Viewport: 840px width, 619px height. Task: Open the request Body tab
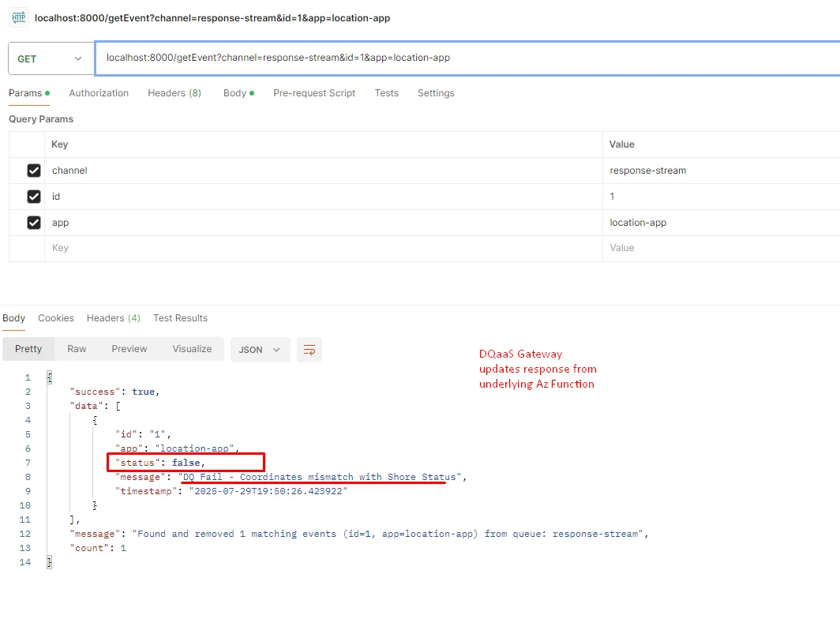(235, 93)
